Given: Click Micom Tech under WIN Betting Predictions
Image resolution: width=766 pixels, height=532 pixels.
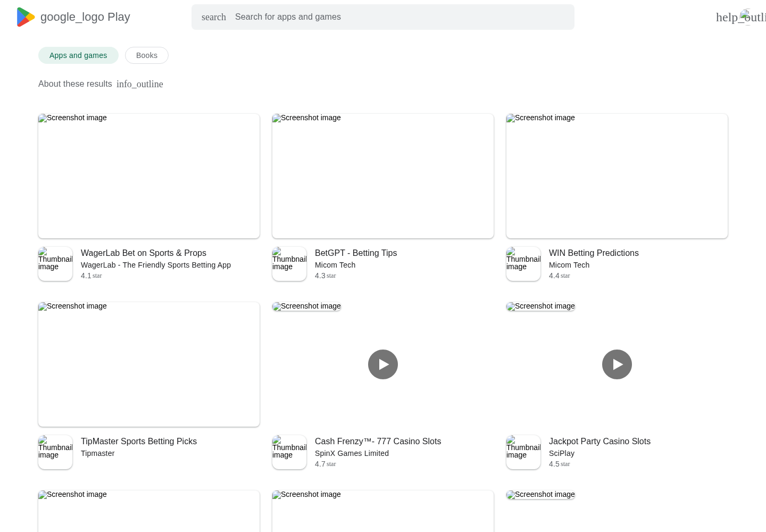Looking at the screenshot, I should (x=569, y=265).
